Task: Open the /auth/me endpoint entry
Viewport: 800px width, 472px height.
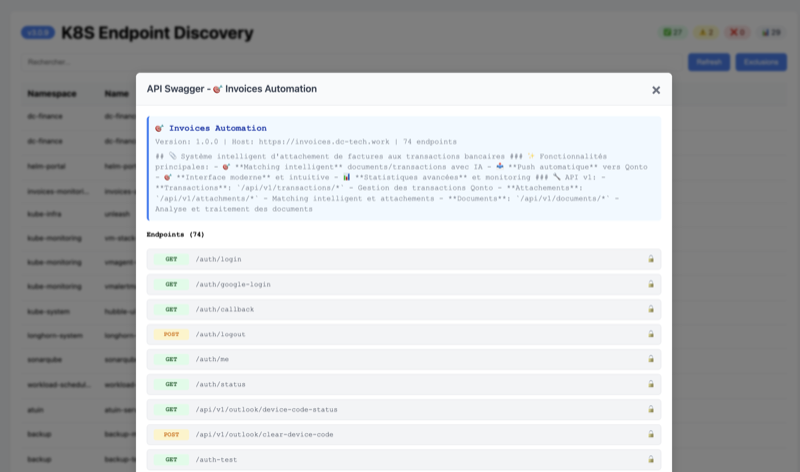Action: tap(212, 359)
